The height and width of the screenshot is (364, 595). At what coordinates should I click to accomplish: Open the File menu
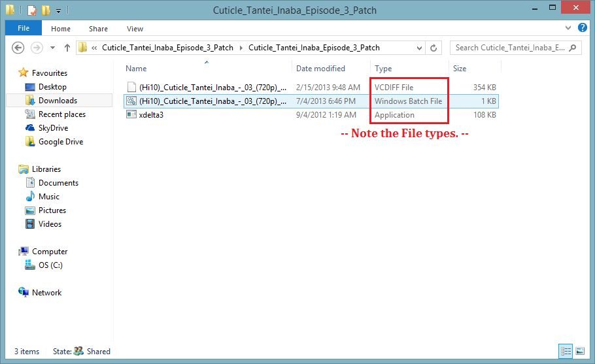(x=23, y=29)
